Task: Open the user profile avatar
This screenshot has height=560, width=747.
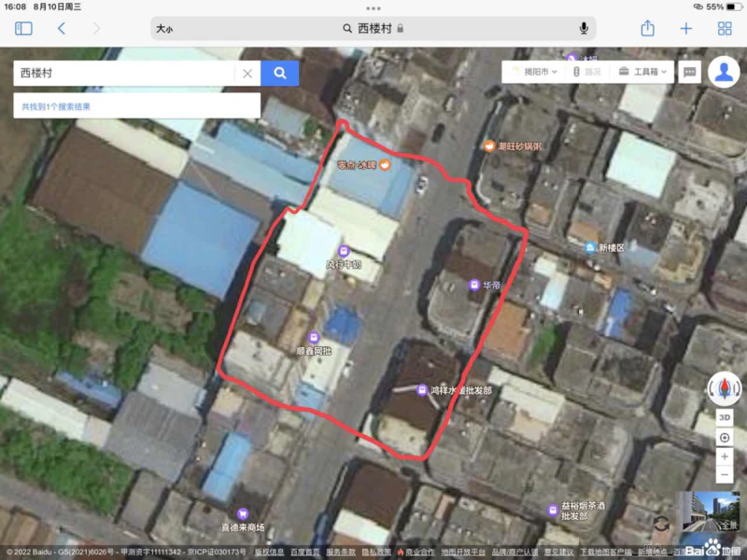Action: tap(724, 72)
